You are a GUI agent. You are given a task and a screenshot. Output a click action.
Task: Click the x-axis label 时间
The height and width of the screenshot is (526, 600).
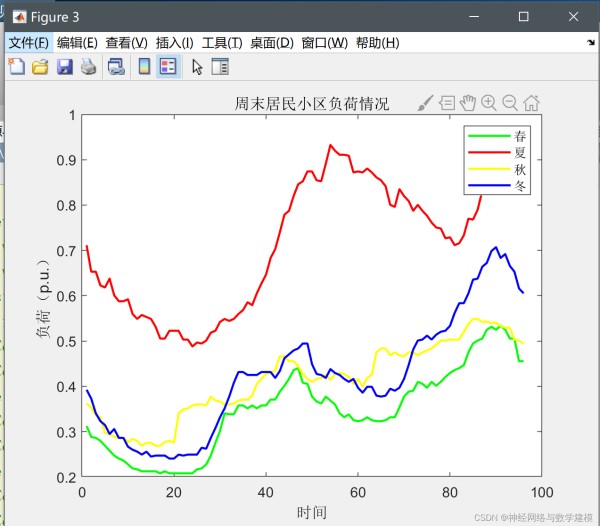[312, 512]
